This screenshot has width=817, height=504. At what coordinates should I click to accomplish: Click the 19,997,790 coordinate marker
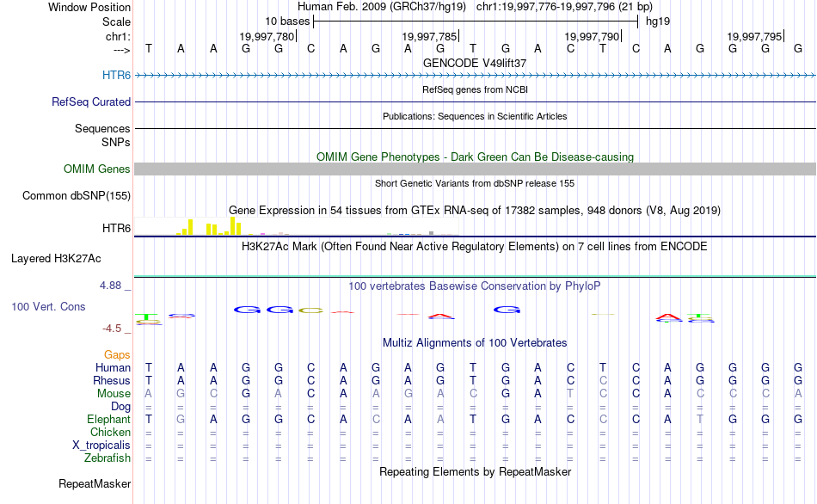click(x=593, y=36)
